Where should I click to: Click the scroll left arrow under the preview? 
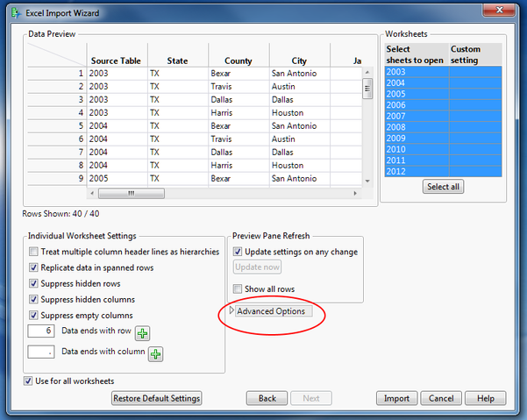[92, 193]
